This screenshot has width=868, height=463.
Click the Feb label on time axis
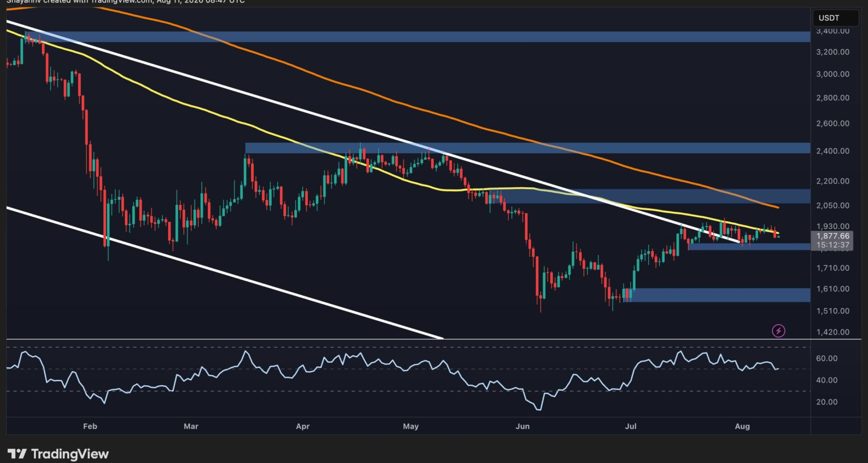click(90, 426)
